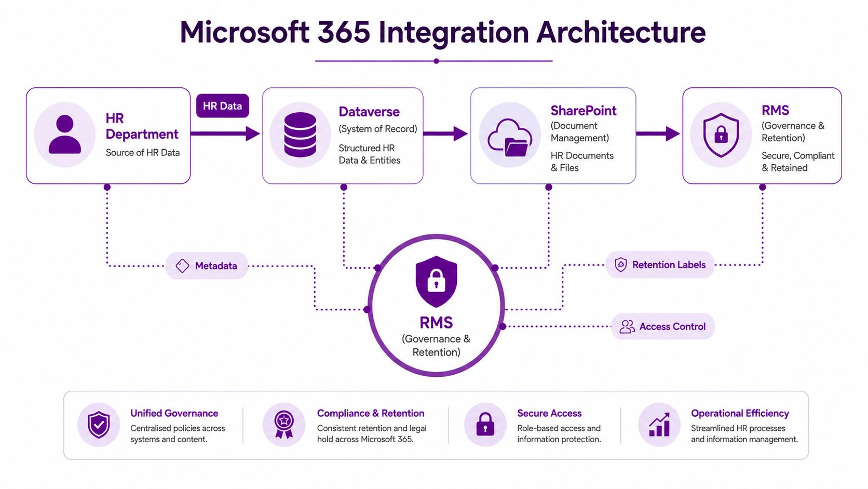This screenshot has height=489, width=868.
Task: Click the Secure, Compliant & Retained text
Action: 798,162
